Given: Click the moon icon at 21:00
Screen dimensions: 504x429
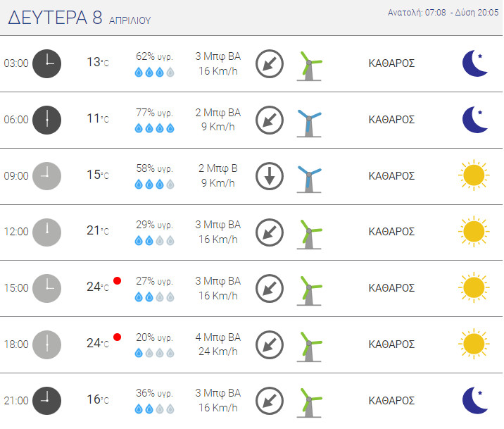Looking at the screenshot, I should (x=475, y=400).
